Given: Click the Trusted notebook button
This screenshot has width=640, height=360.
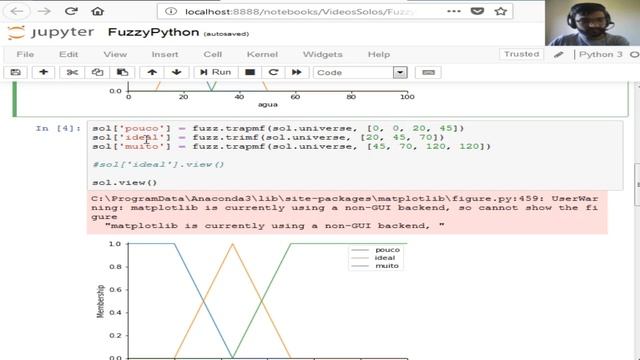Looking at the screenshot, I should coord(521,54).
